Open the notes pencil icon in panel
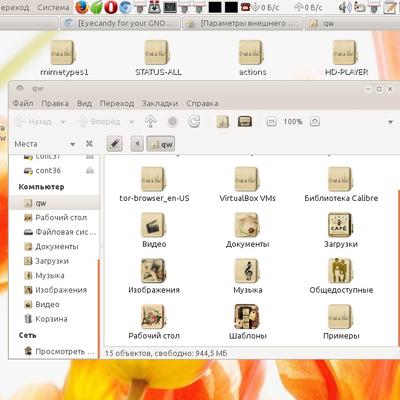Image resolution: width=400 pixels, height=400 pixels. pos(389,7)
